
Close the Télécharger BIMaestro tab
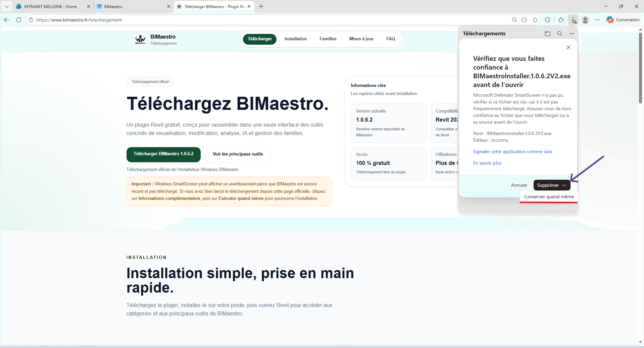pos(249,6)
